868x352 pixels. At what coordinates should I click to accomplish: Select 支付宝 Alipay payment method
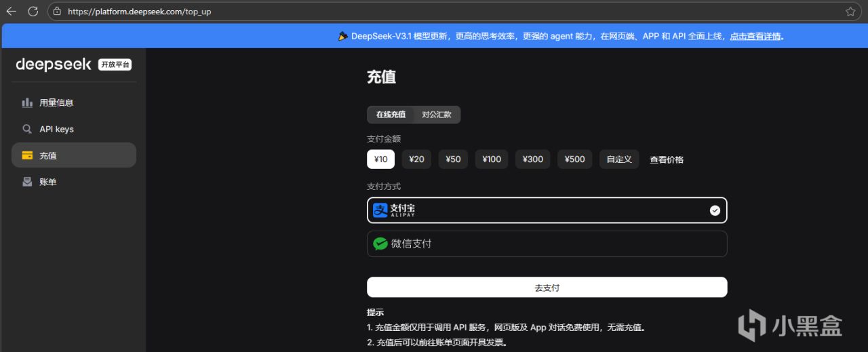[x=547, y=210]
